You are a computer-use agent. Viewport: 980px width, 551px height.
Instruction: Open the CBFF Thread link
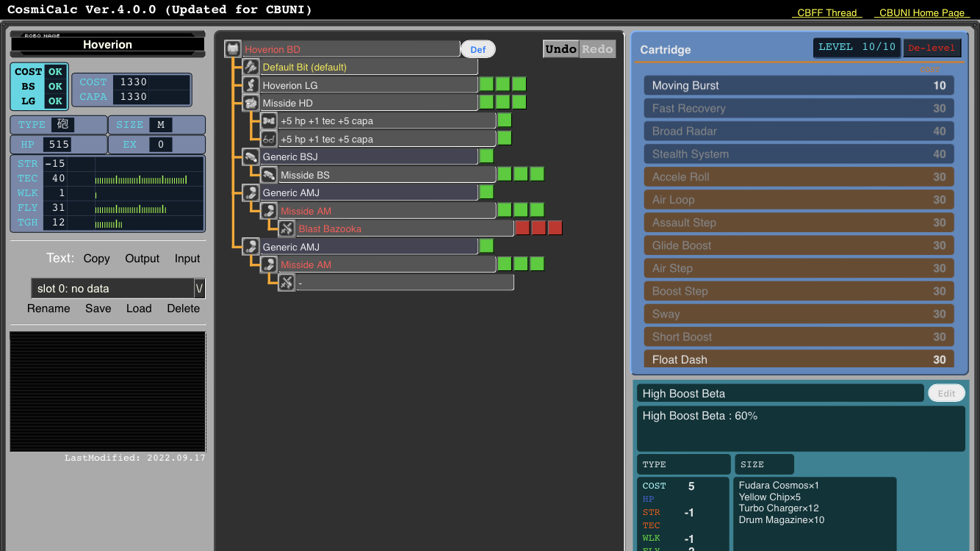click(826, 12)
